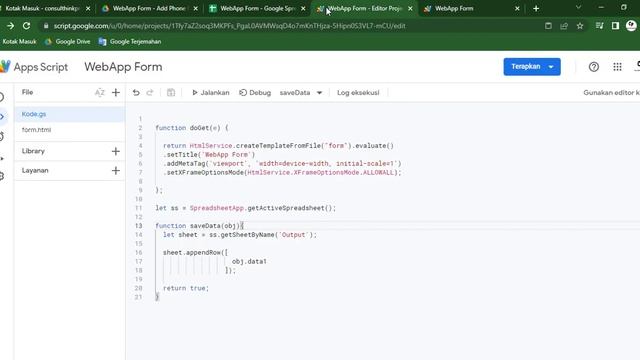Click the browser address bar URL
Image resolution: width=640 pixels, height=360 pixels.
229,26
